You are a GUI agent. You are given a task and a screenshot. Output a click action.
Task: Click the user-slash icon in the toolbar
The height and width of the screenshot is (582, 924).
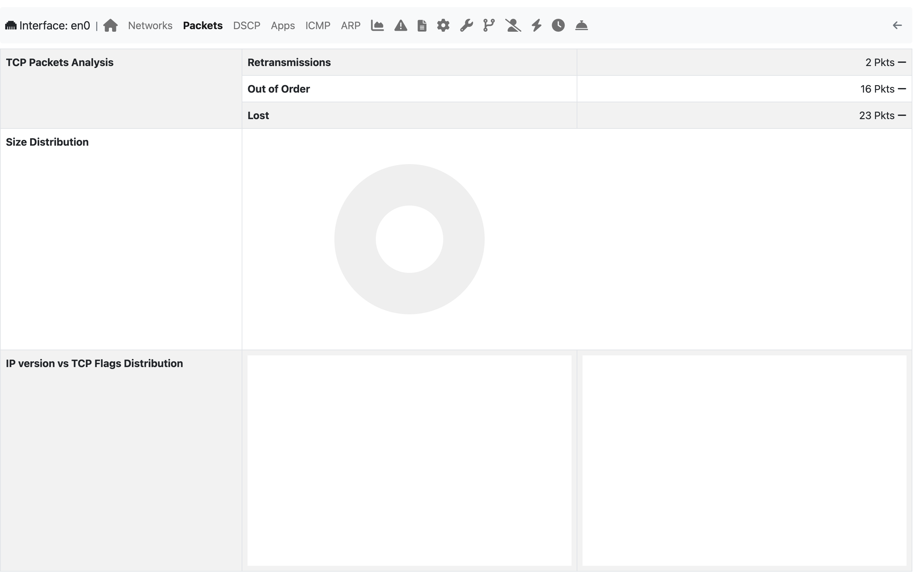(x=514, y=25)
